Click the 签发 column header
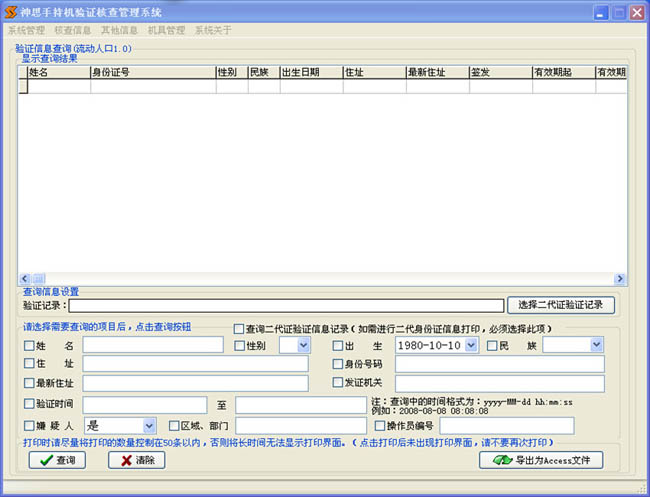 point(501,72)
